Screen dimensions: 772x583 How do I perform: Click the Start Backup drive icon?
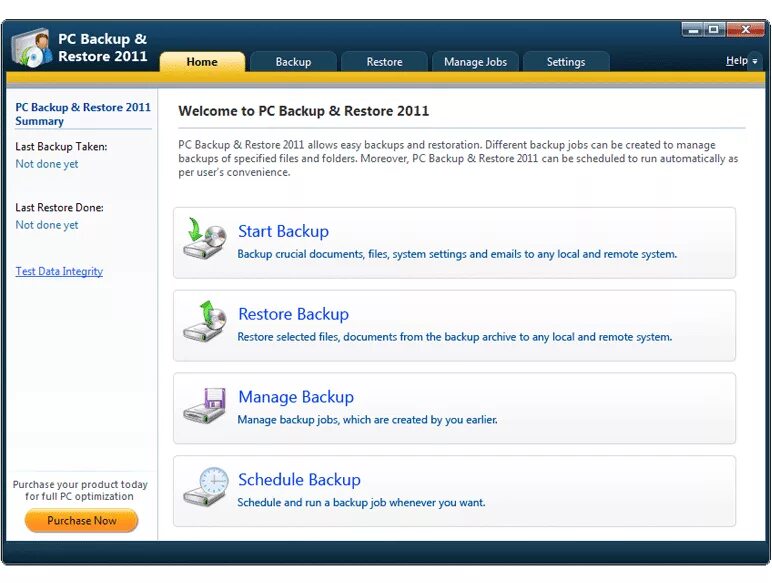204,238
